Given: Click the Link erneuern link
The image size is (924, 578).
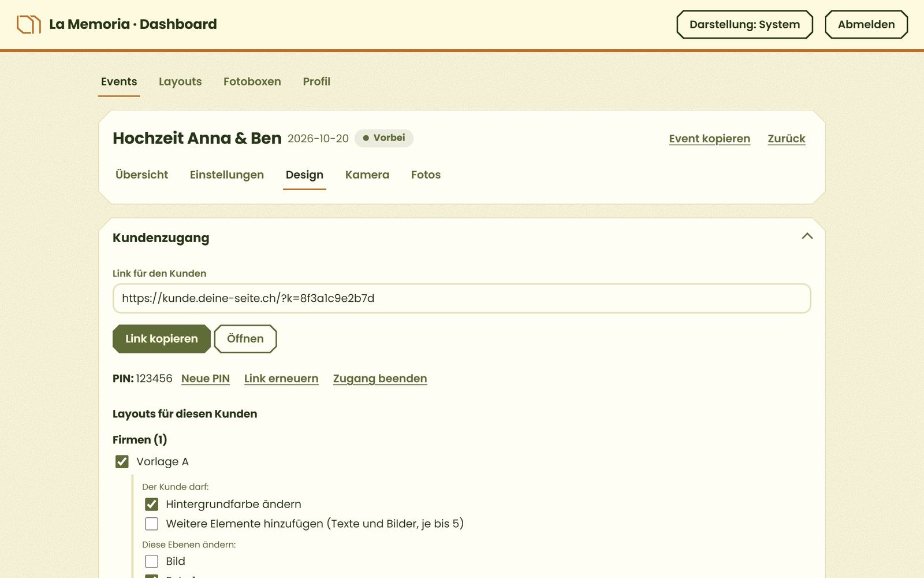Looking at the screenshot, I should point(281,379).
